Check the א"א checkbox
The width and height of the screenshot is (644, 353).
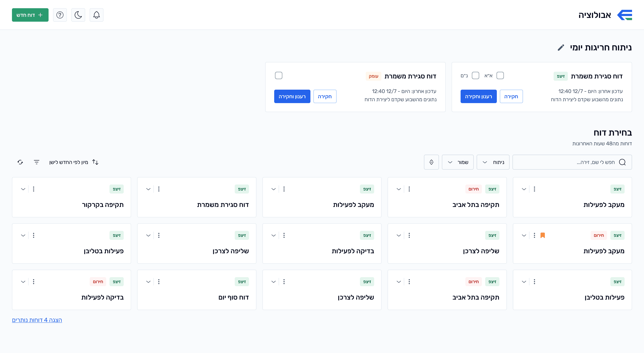click(x=500, y=75)
